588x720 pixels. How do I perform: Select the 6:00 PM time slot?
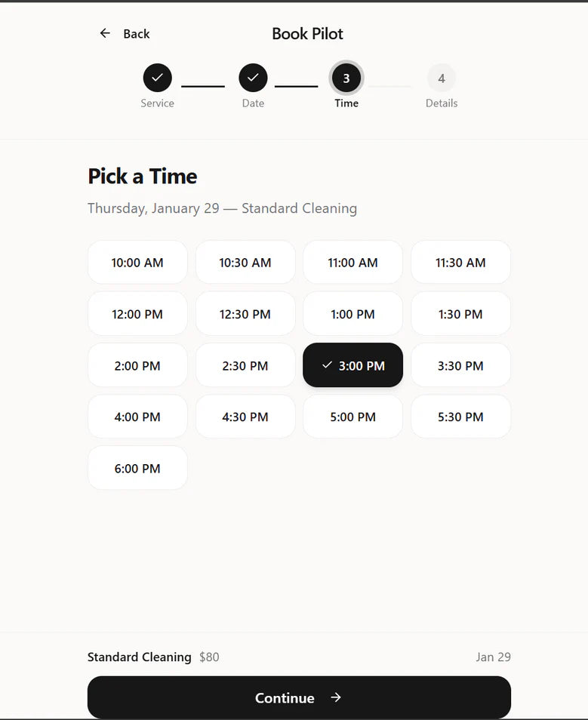(x=137, y=468)
